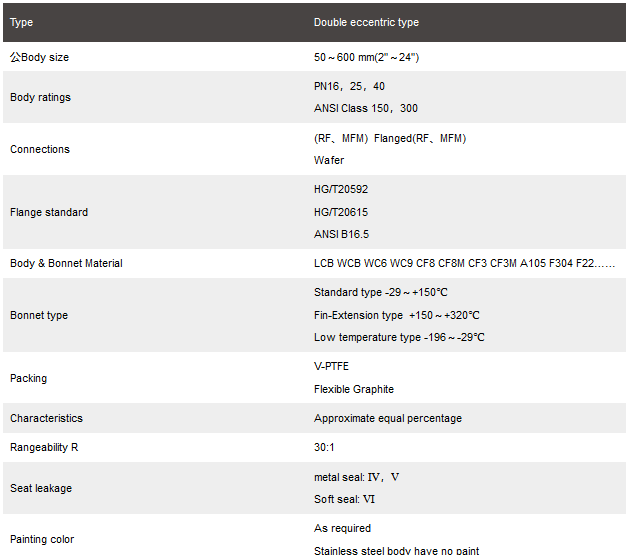Screen dimensions: 626x555
Task: Click the "Body ratings" label
Action: [x=40, y=97]
